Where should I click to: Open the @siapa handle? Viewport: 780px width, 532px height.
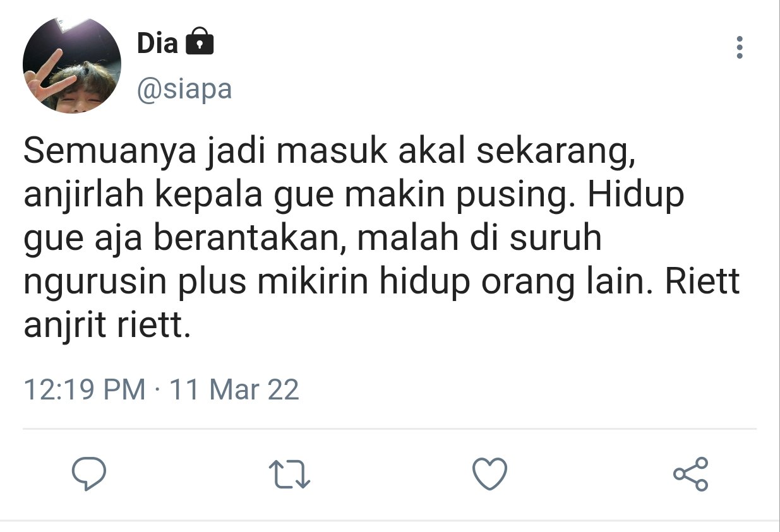pyautogui.click(x=184, y=90)
